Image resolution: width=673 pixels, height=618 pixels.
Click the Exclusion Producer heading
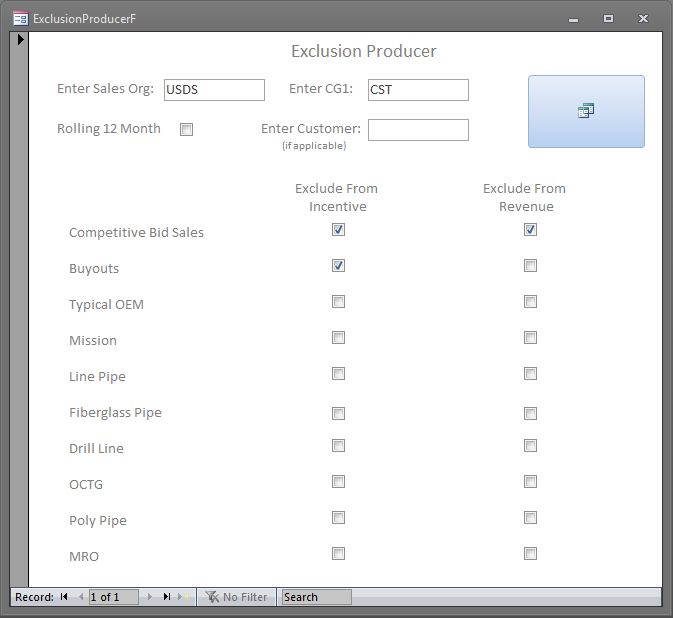(x=364, y=51)
